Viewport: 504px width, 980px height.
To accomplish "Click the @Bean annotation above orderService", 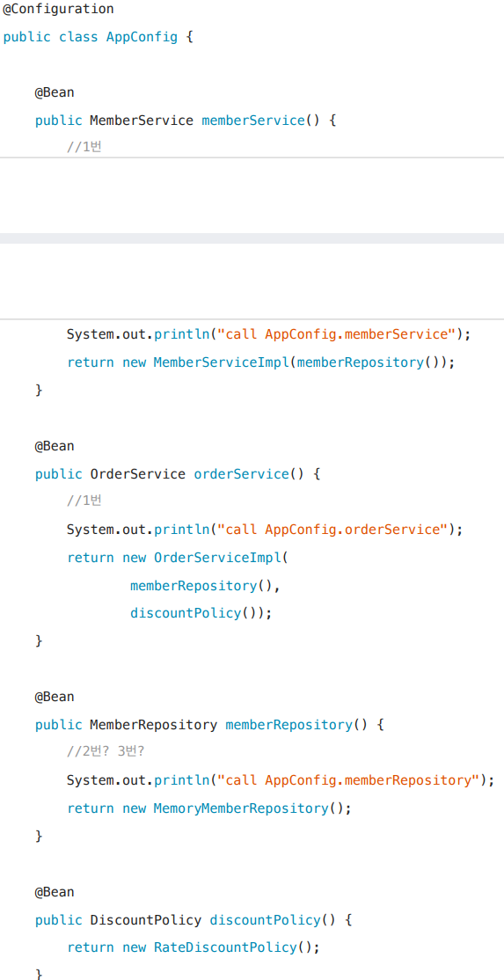I will pyautogui.click(x=55, y=446).
